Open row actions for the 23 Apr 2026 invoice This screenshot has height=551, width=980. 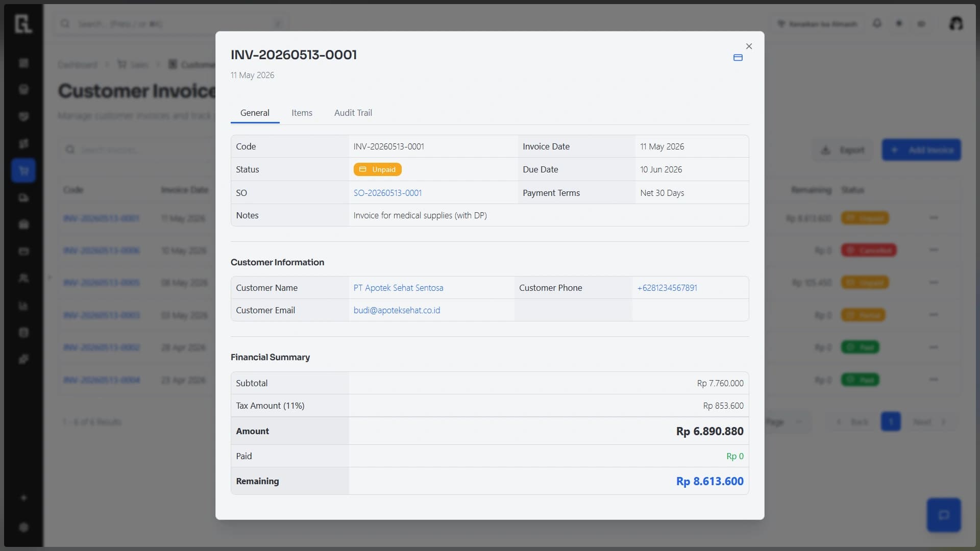coord(934,380)
